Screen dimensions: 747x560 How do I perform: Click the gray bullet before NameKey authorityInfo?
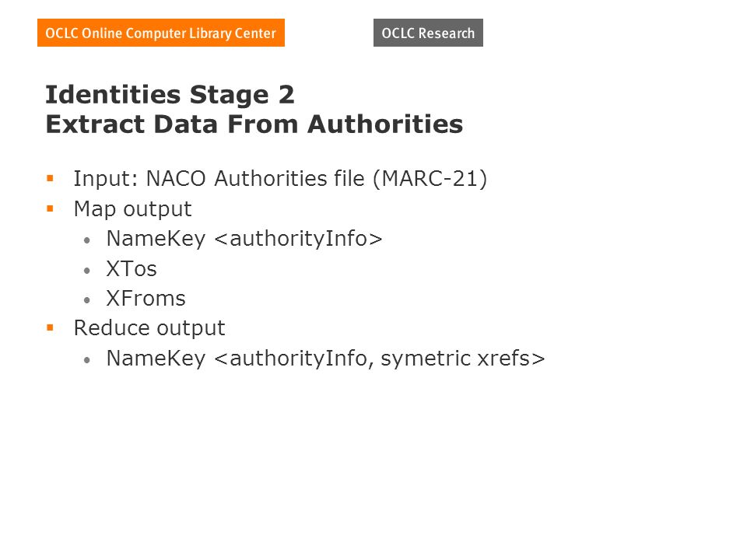[x=86, y=241]
